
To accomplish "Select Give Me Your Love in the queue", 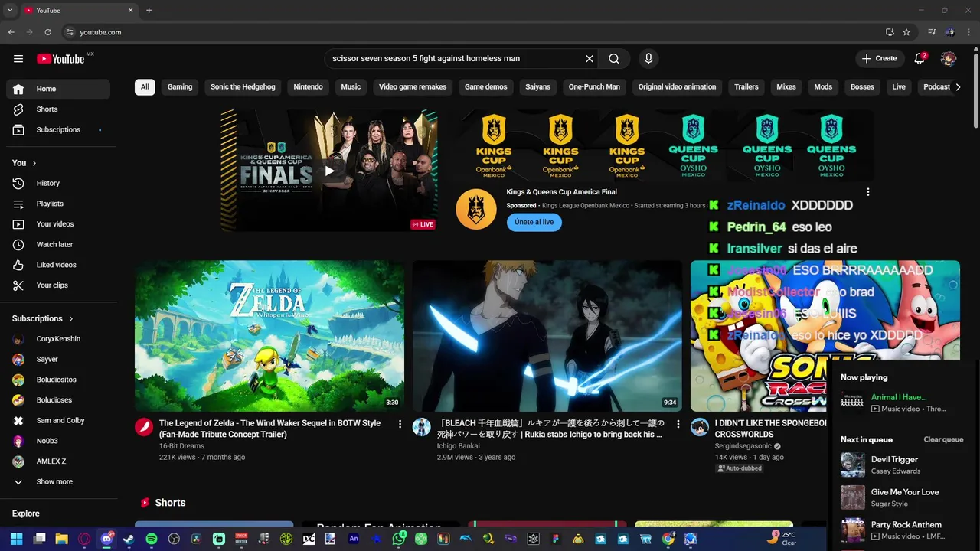I will (x=903, y=497).
